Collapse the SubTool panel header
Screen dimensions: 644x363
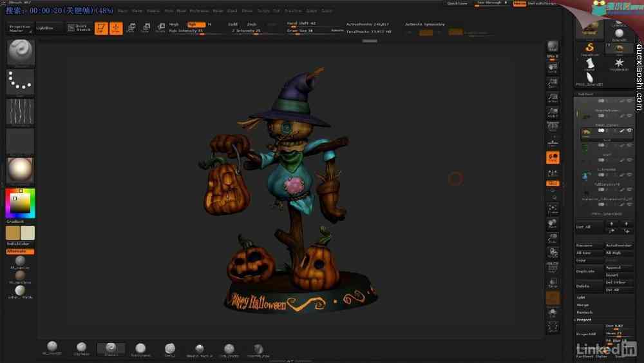585,94
